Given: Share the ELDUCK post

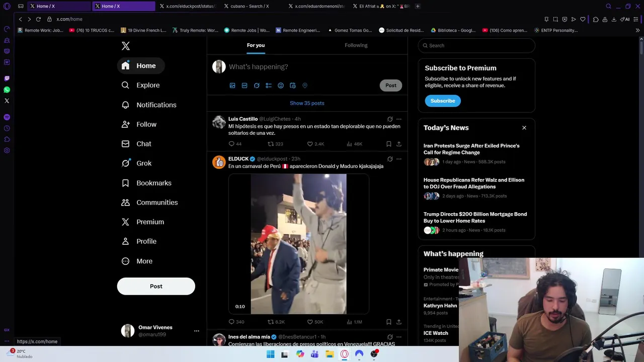Looking at the screenshot, I should click(399, 322).
